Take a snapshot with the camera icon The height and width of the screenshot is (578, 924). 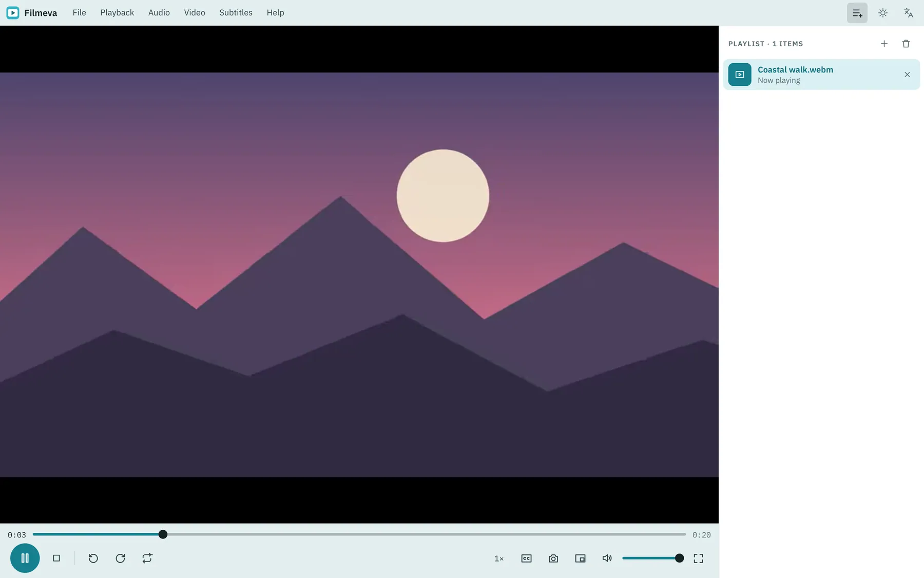click(553, 558)
